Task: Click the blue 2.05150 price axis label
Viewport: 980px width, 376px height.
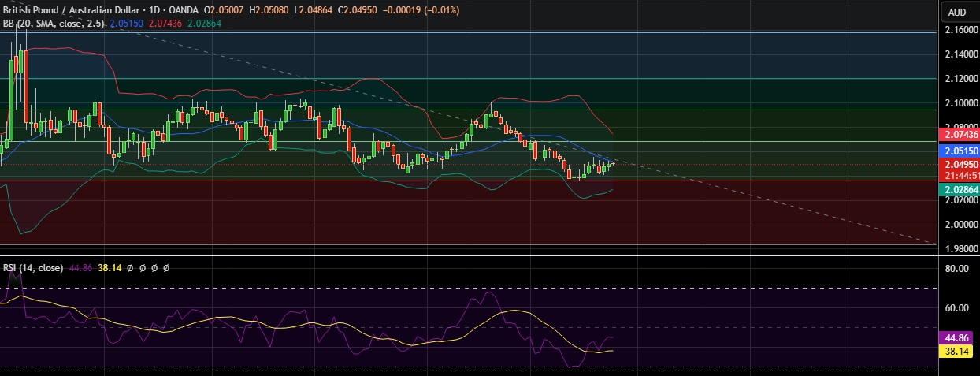Action: (960, 151)
